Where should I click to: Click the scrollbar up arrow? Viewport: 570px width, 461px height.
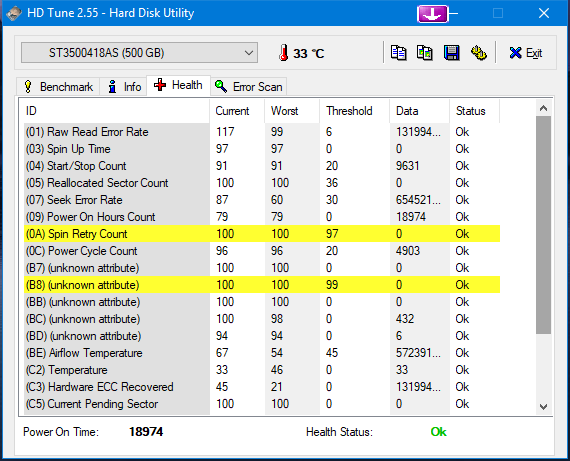click(543, 108)
